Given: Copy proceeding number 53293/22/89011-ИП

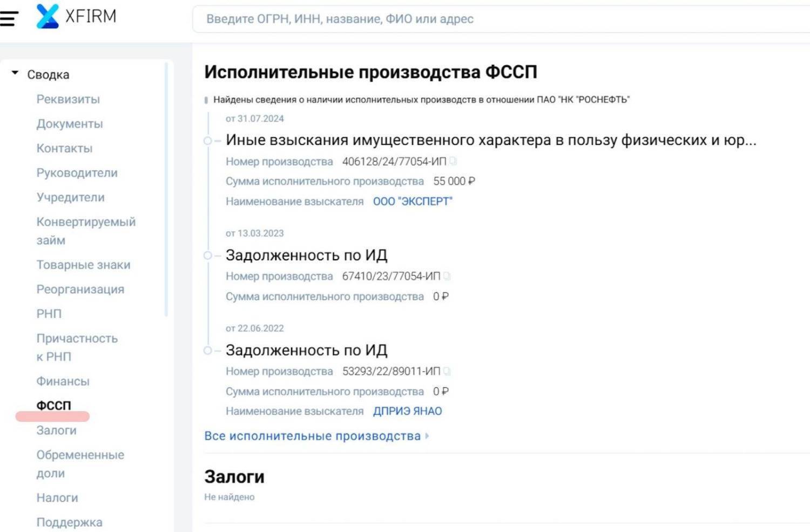Looking at the screenshot, I should (447, 371).
